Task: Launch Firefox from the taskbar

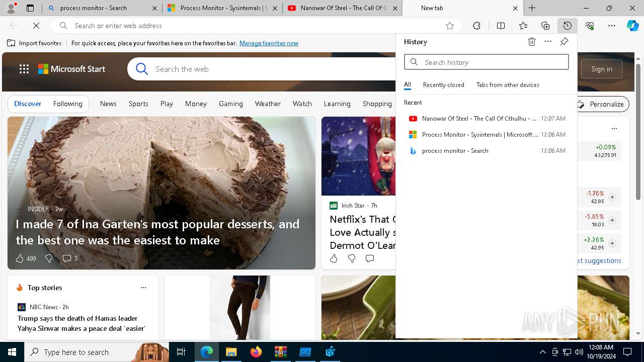Action: [256, 352]
